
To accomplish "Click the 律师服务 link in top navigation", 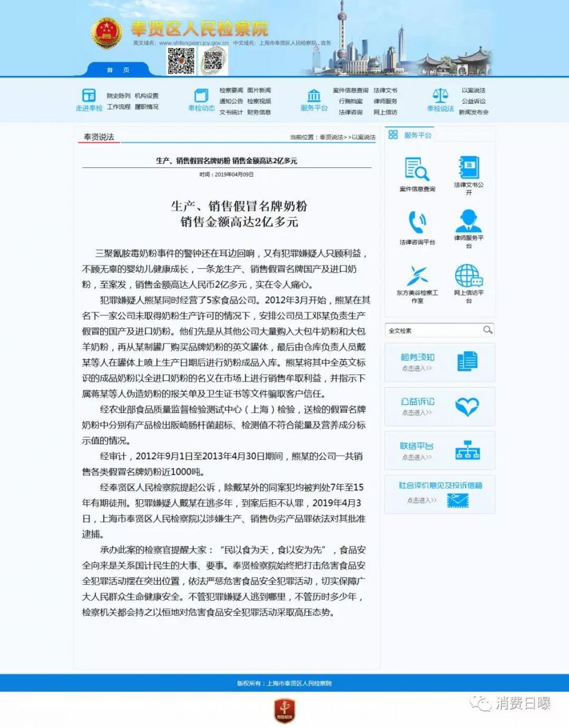I will (x=385, y=101).
